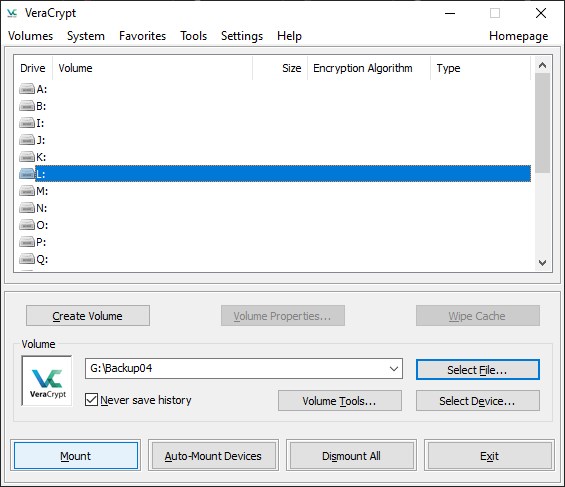This screenshot has width=565, height=487.
Task: Open the Volumes menu
Action: coord(31,36)
